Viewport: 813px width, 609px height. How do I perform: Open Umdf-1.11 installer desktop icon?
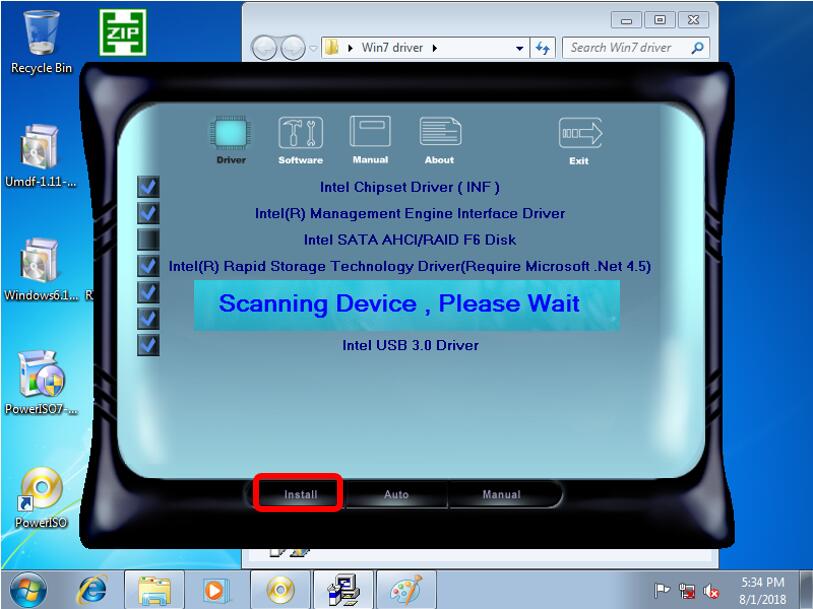click(40, 157)
